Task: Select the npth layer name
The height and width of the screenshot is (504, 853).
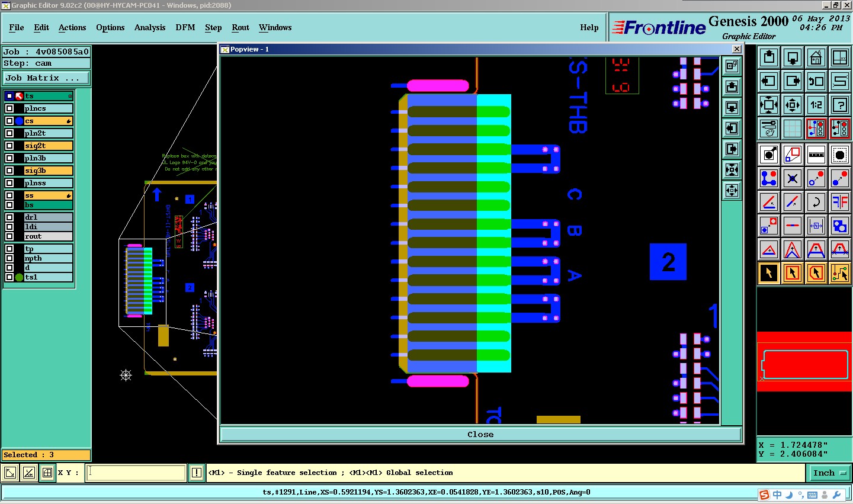Action: [48, 258]
